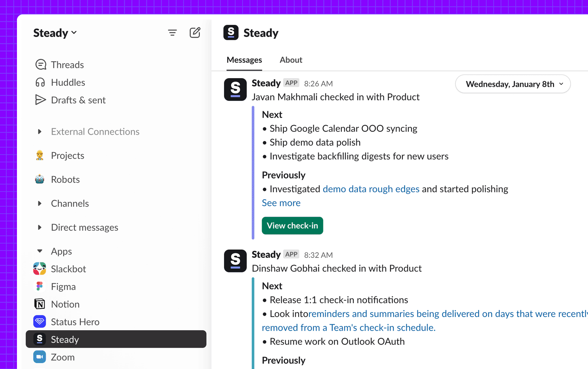Viewport: 588px width, 369px height.
Task: Open the demo data rough edges link
Action: click(371, 189)
